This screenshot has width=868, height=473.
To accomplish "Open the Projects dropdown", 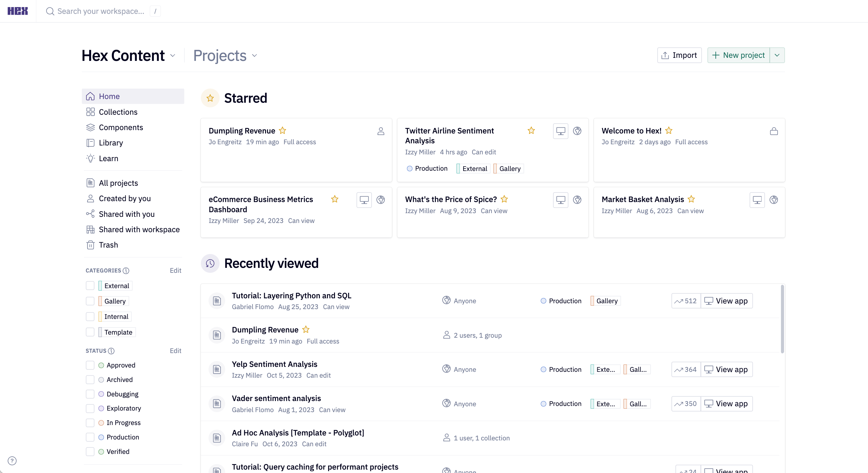I will pyautogui.click(x=254, y=56).
